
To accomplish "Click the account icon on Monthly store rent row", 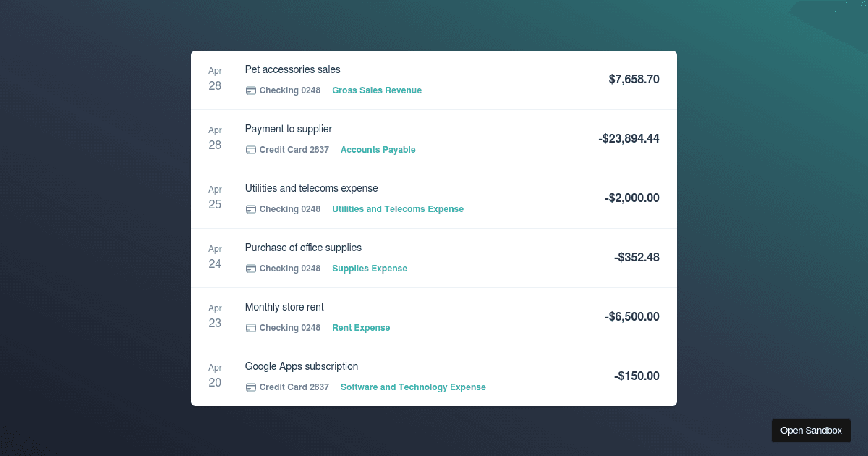I will (x=250, y=327).
